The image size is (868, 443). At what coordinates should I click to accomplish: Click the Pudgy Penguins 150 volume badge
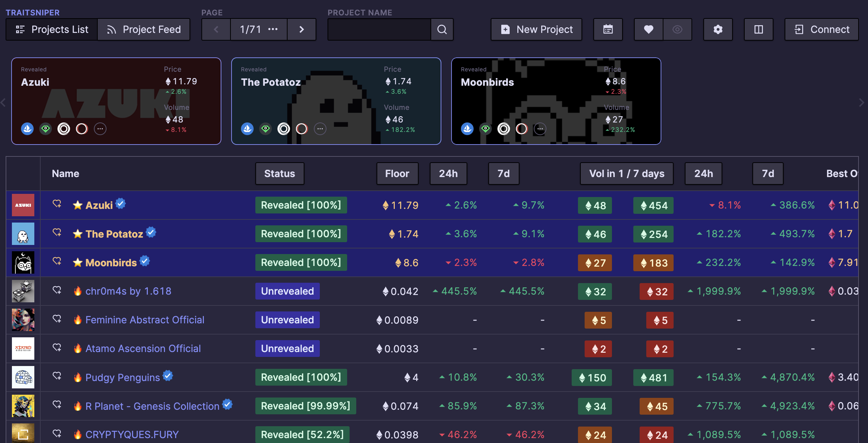(x=592, y=378)
